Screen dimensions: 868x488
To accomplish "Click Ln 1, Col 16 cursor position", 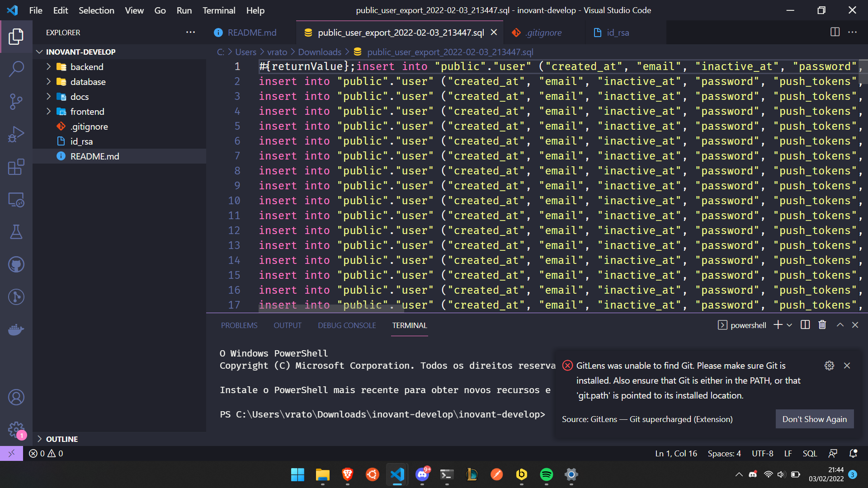I will pos(676,453).
